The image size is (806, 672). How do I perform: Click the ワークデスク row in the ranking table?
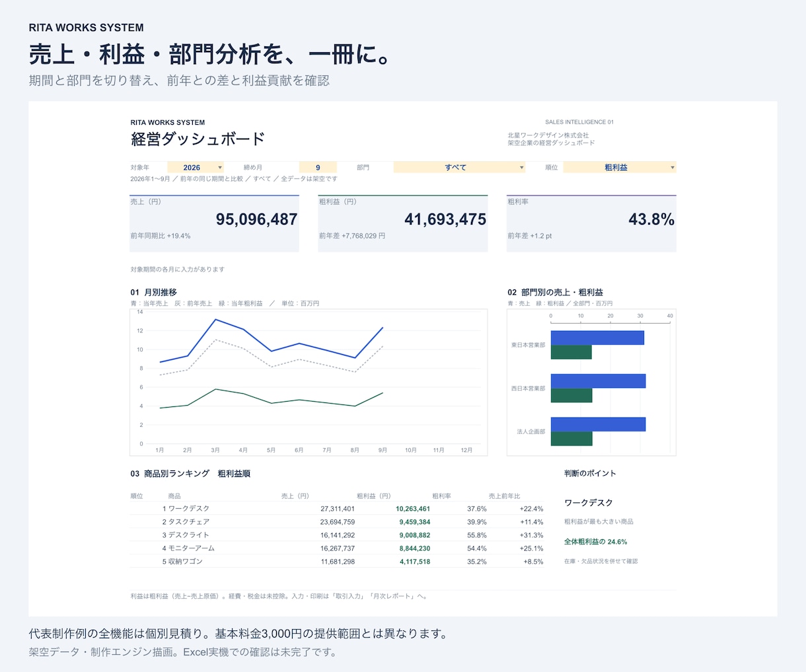[x=337, y=509]
